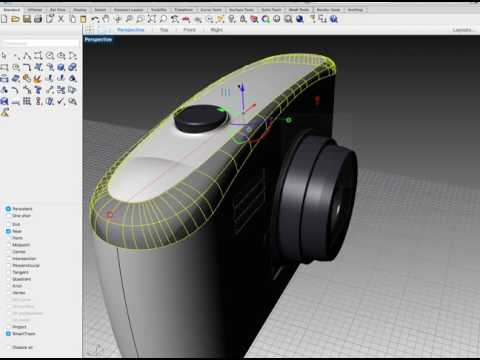Click the Save floppy disk icon
Image resolution: width=480 pixels, height=360 pixels.
click(x=27, y=19)
